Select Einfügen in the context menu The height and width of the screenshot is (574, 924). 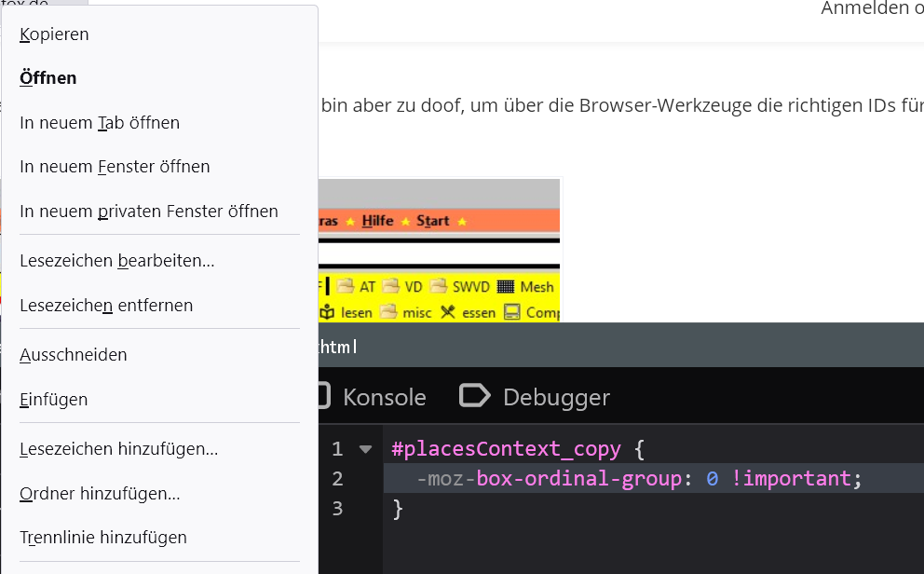tap(54, 400)
